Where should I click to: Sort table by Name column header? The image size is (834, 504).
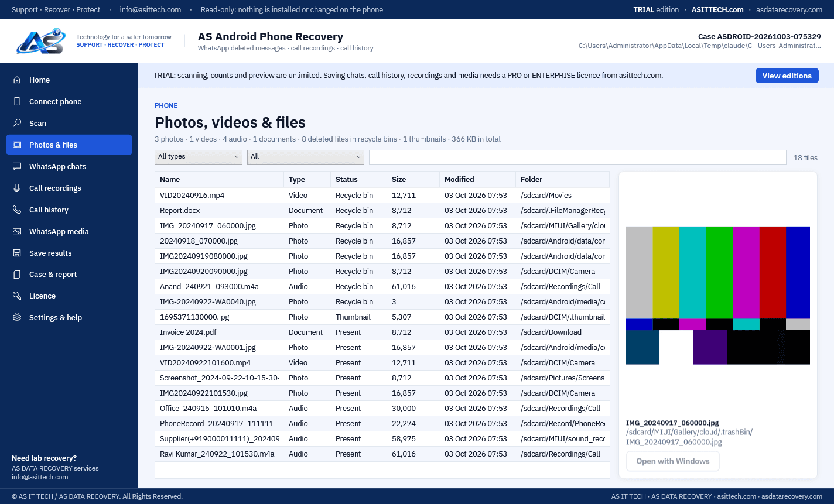pos(220,180)
